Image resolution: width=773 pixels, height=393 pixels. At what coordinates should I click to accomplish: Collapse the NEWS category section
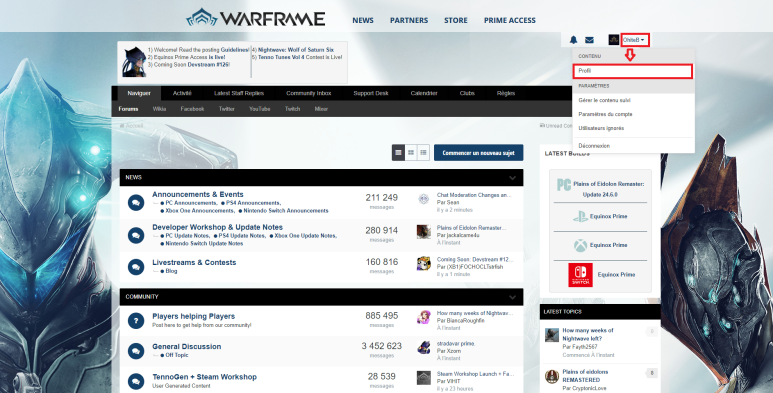click(x=512, y=178)
